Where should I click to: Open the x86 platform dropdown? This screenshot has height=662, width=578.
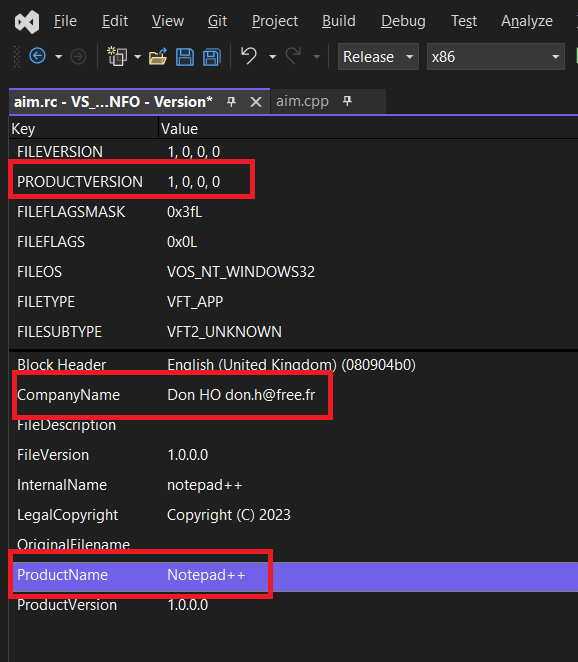point(496,57)
